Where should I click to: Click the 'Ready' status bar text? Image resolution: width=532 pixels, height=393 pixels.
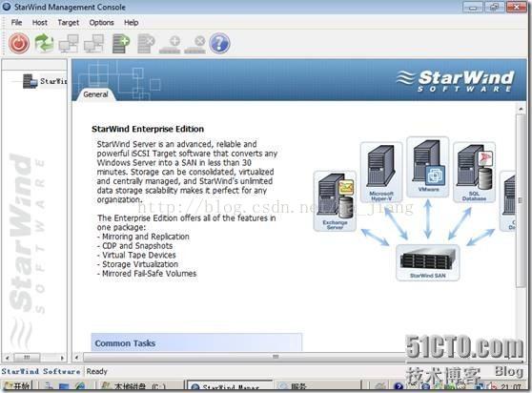tap(96, 371)
